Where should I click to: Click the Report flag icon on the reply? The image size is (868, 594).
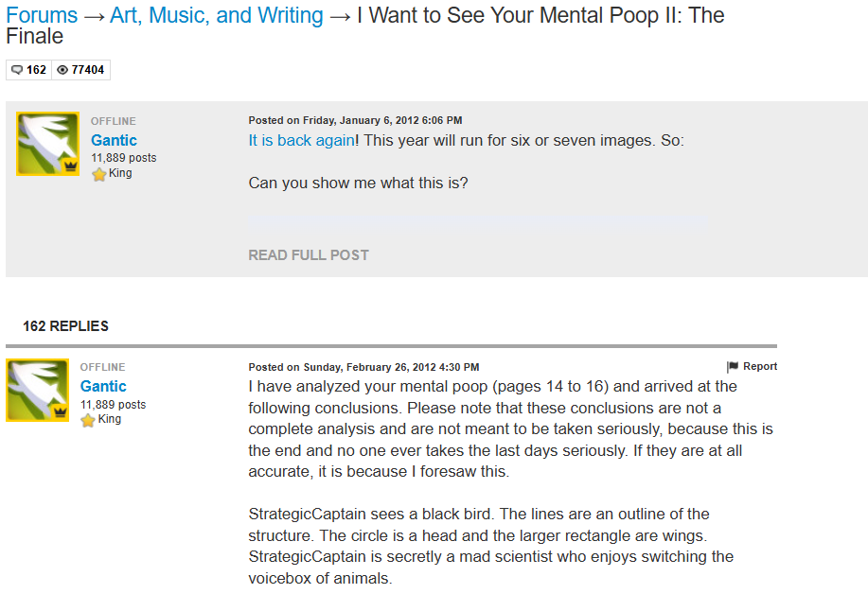(733, 367)
